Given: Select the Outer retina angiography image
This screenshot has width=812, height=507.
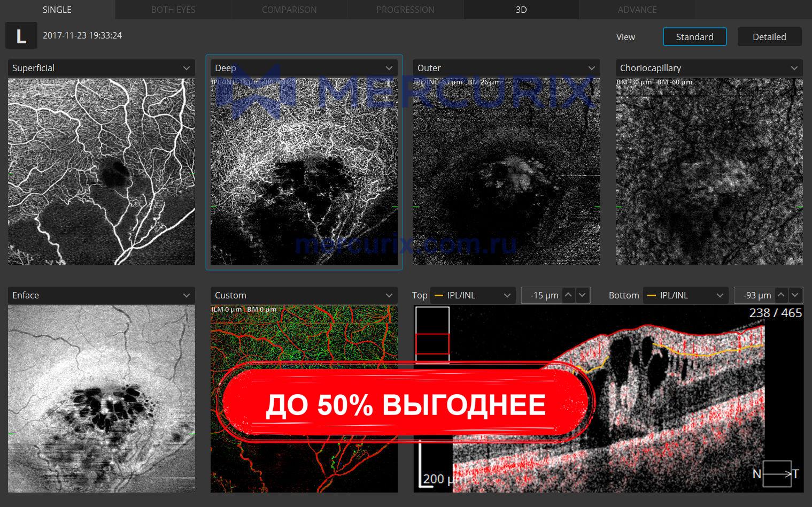Looking at the screenshot, I should [x=507, y=172].
